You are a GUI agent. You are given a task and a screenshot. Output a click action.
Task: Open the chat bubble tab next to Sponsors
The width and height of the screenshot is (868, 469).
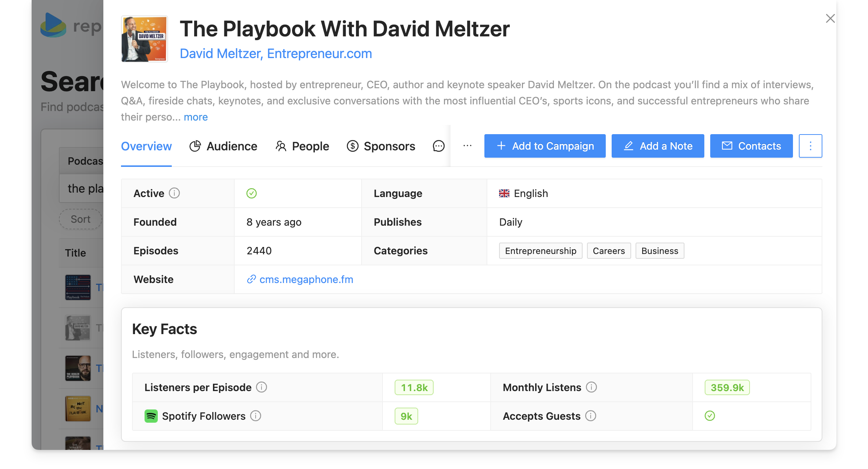coord(438,146)
